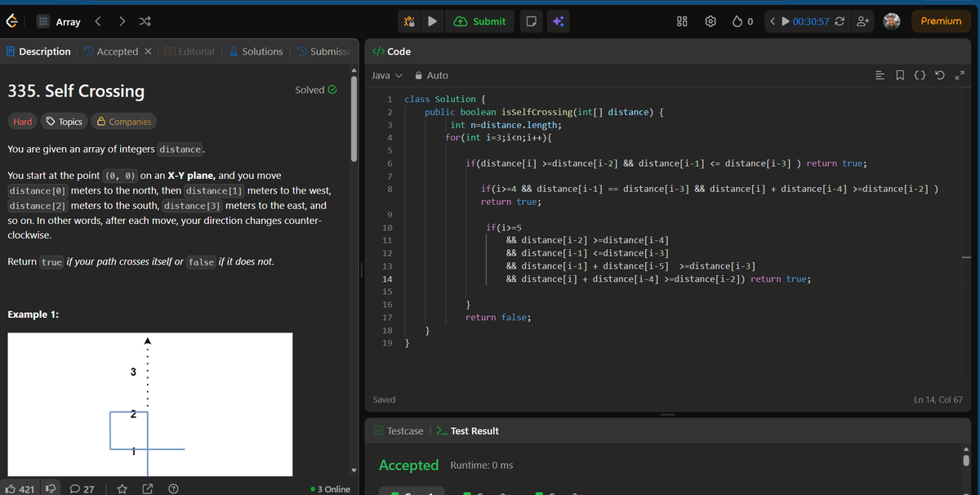Go to the next problem arrow
The image size is (980, 495).
point(122,21)
